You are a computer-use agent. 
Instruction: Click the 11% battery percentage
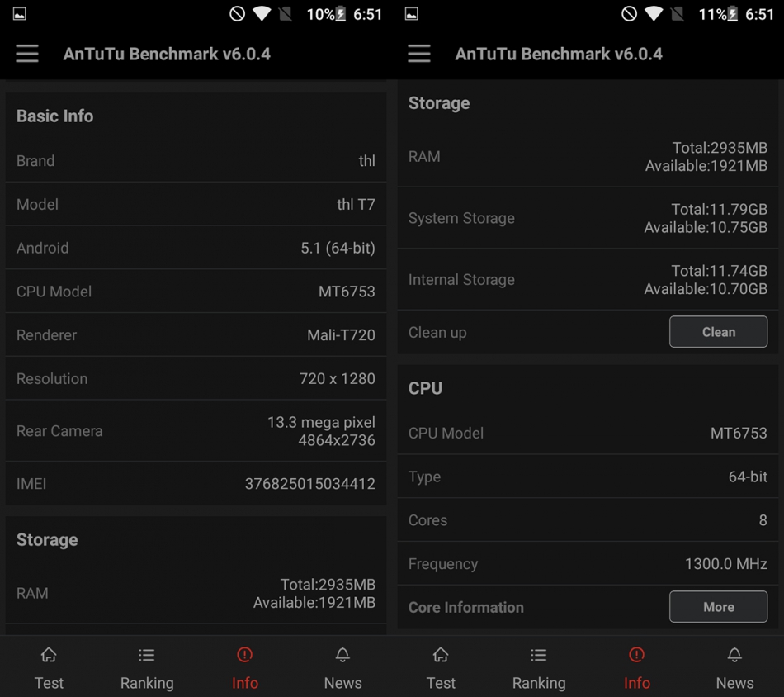pos(712,14)
